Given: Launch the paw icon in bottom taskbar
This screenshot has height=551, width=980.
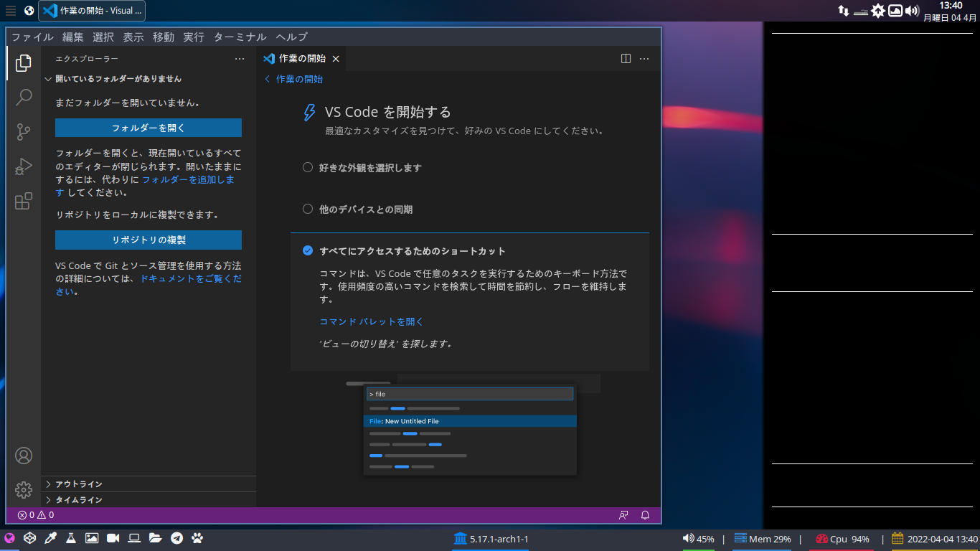Looking at the screenshot, I should coord(197,538).
